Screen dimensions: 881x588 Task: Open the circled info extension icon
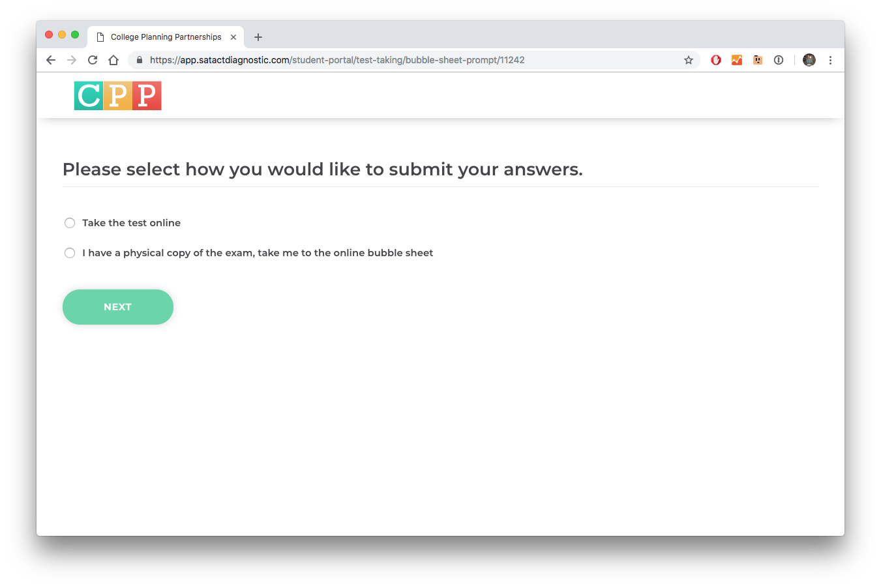point(779,60)
